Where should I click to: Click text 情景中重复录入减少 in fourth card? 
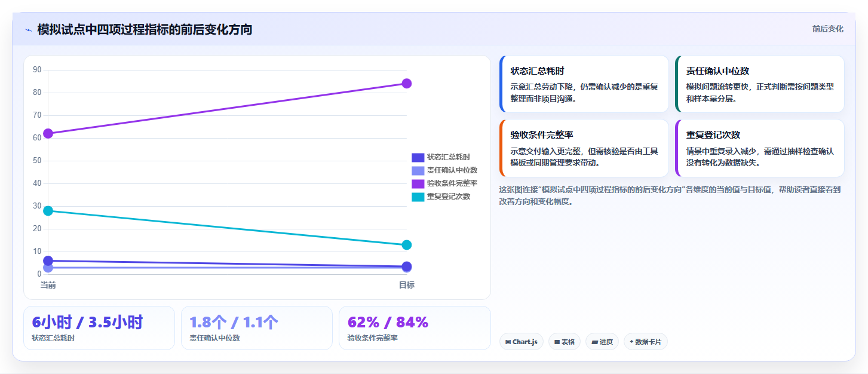pos(720,151)
